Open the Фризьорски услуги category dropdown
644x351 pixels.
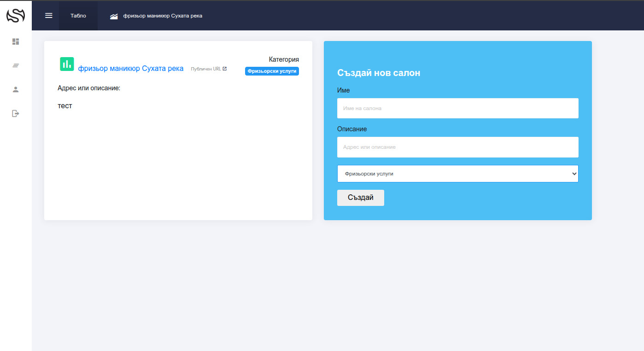[x=457, y=174]
